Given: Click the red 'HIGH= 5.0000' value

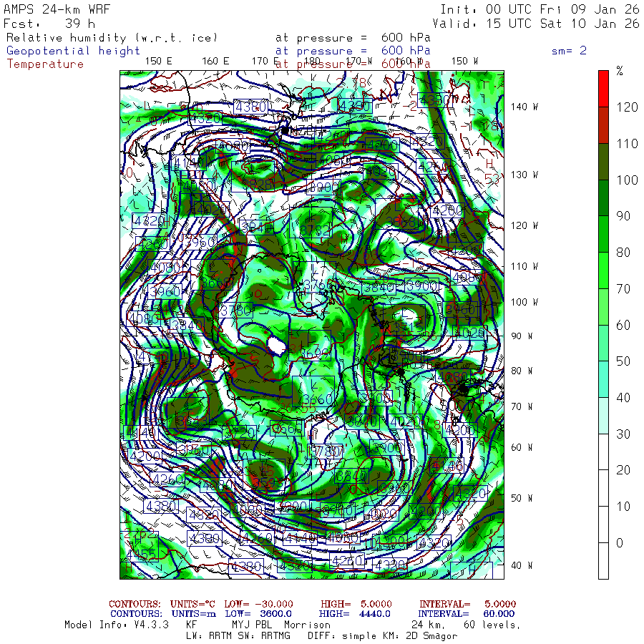Looking at the screenshot, I should (x=356, y=604).
